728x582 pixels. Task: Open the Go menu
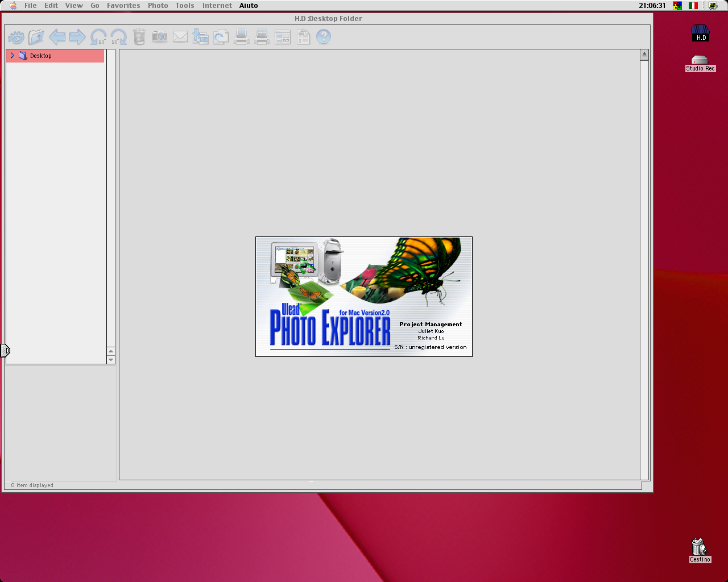coord(95,5)
